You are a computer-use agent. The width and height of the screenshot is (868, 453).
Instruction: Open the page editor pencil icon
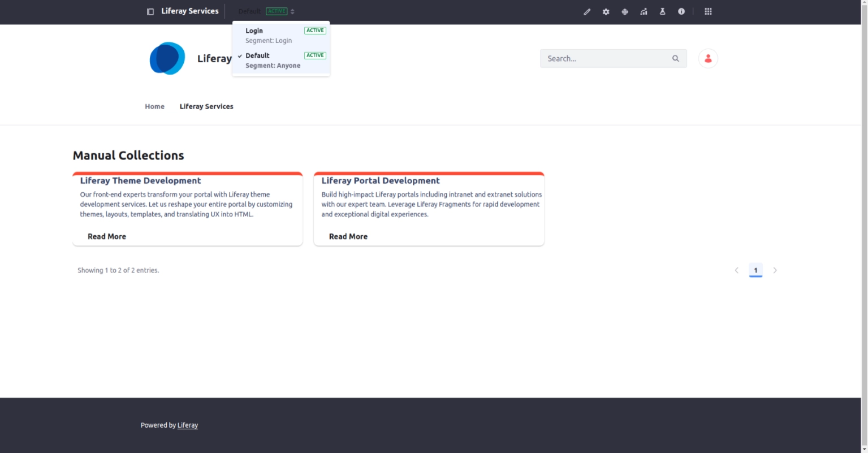587,11
